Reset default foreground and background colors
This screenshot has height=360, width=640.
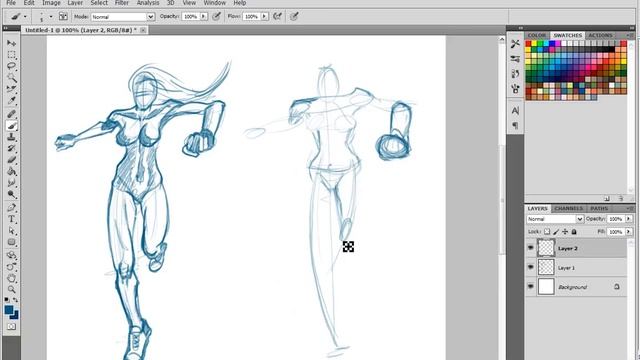coord(7,300)
